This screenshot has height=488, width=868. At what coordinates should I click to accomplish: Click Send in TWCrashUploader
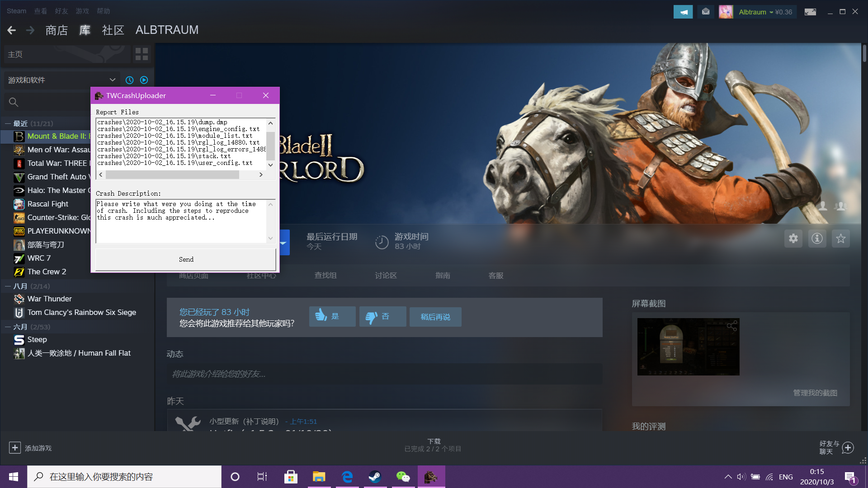(185, 259)
